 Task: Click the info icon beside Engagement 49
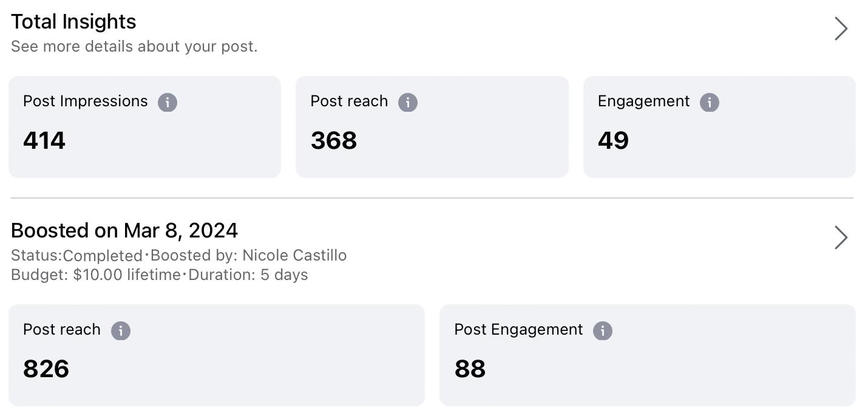pos(709,102)
